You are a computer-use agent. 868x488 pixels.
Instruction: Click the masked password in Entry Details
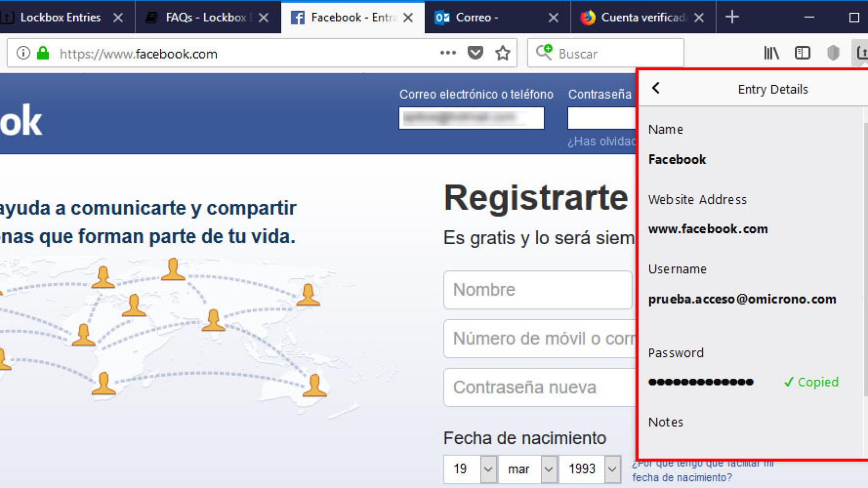pyautogui.click(x=701, y=382)
